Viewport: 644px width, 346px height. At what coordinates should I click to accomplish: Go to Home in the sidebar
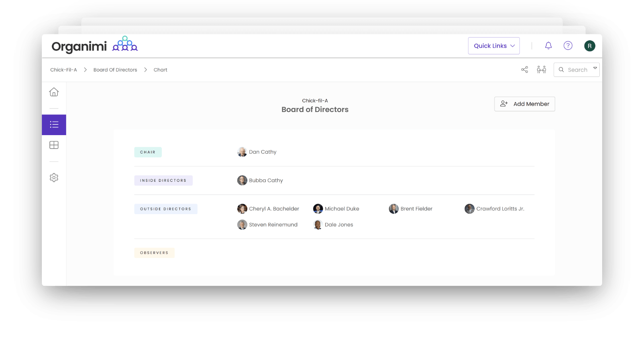54,92
